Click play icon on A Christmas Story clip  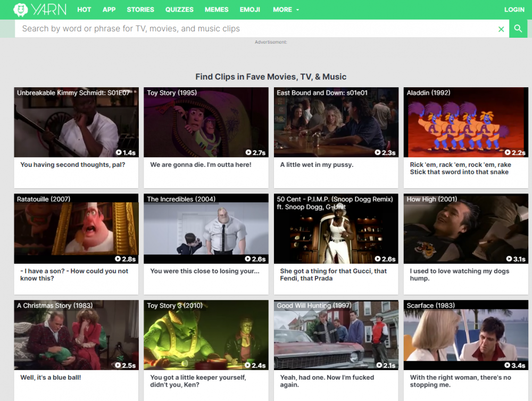coord(118,365)
